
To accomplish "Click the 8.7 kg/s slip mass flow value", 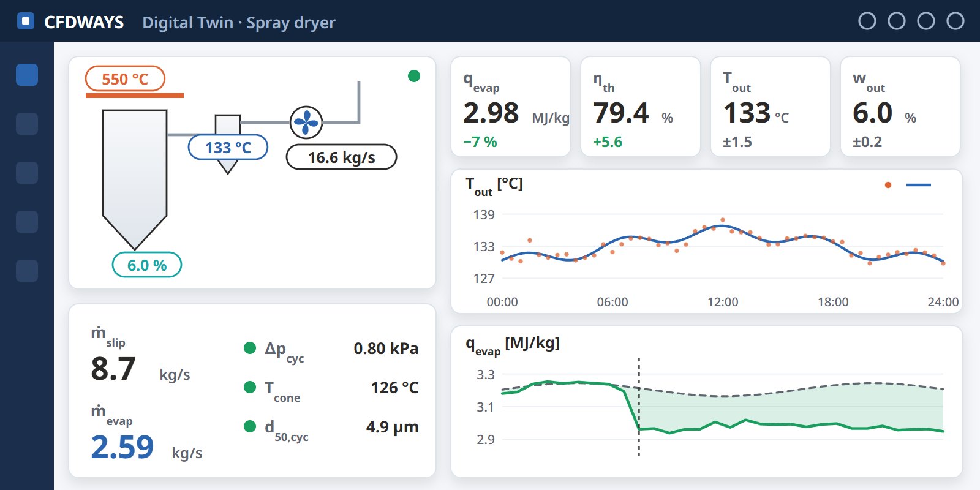I will tap(113, 369).
